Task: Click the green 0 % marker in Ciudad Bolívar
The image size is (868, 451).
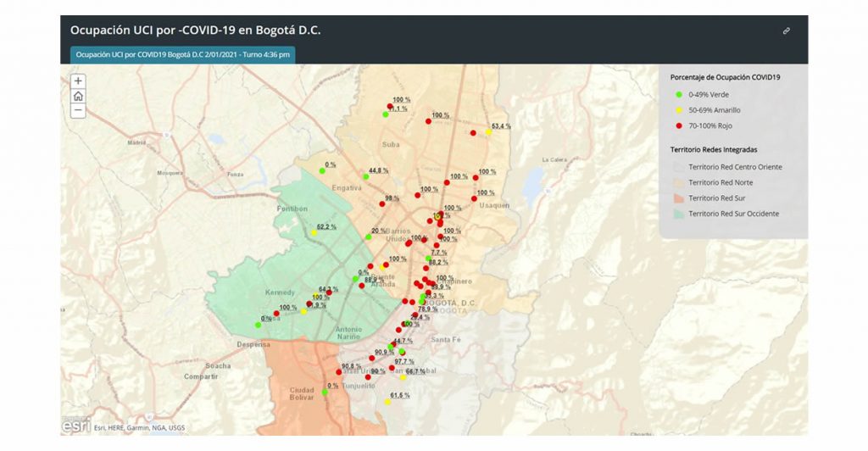Action: click(325, 393)
